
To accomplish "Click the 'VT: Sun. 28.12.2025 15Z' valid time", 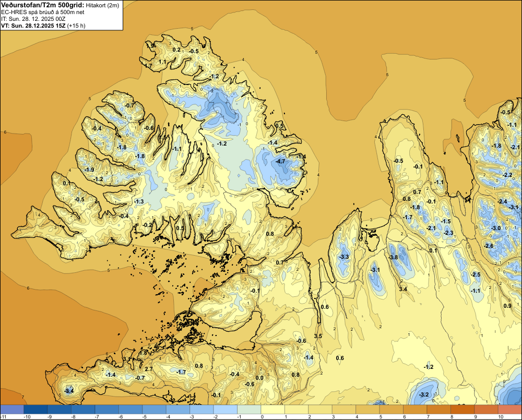I will 33,26.
